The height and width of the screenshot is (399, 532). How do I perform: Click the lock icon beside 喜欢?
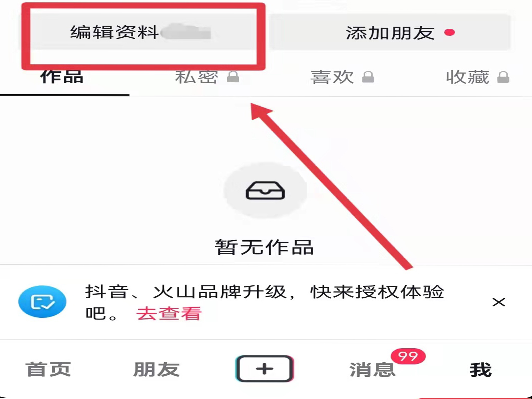pos(368,77)
